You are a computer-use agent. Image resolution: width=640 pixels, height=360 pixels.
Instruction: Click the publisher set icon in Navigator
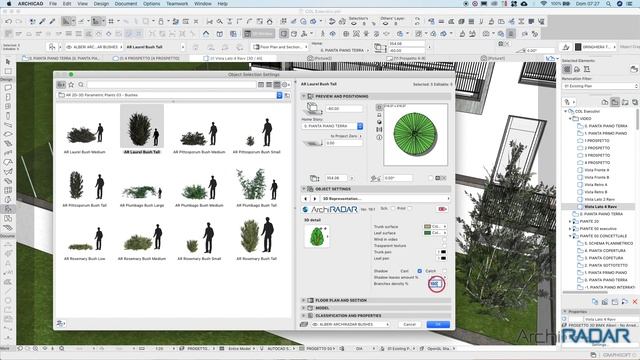[635, 102]
